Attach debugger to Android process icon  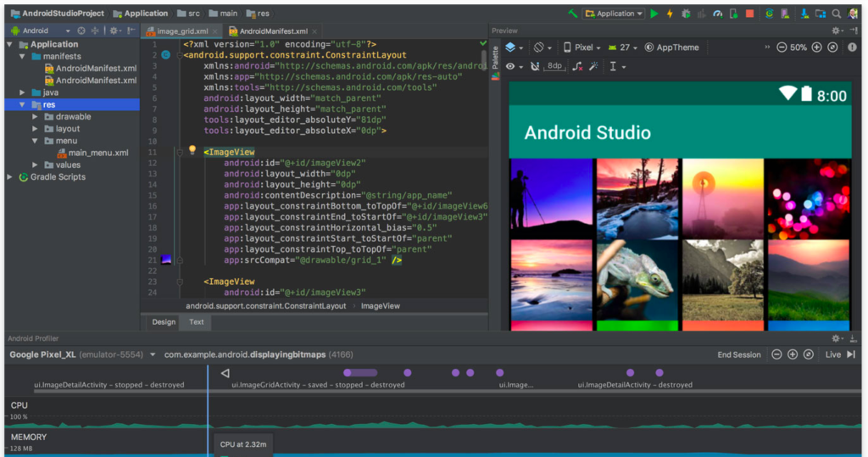pos(733,14)
